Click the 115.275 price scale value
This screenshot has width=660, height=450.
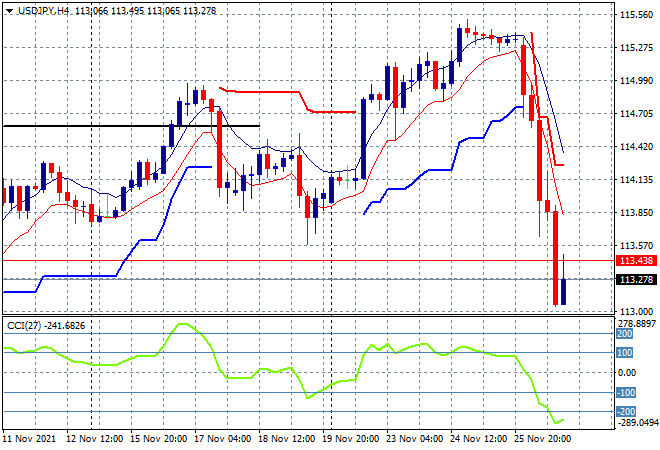click(636, 48)
